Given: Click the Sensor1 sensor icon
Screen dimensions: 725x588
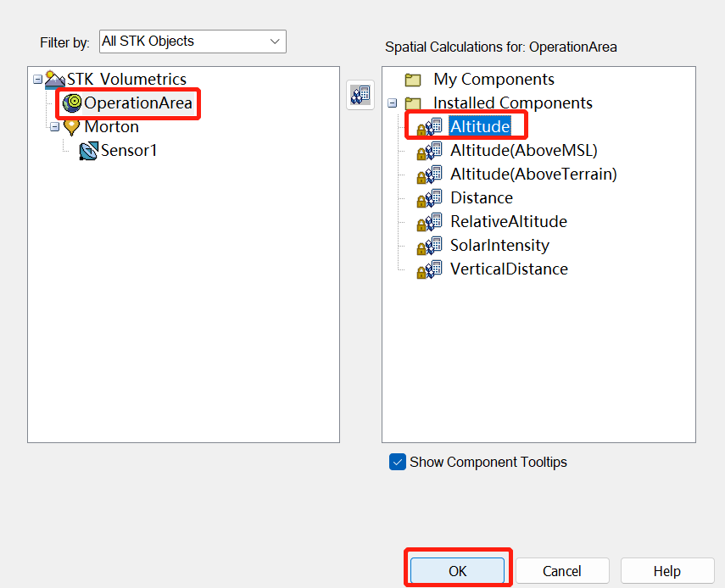Looking at the screenshot, I should pos(88,151).
